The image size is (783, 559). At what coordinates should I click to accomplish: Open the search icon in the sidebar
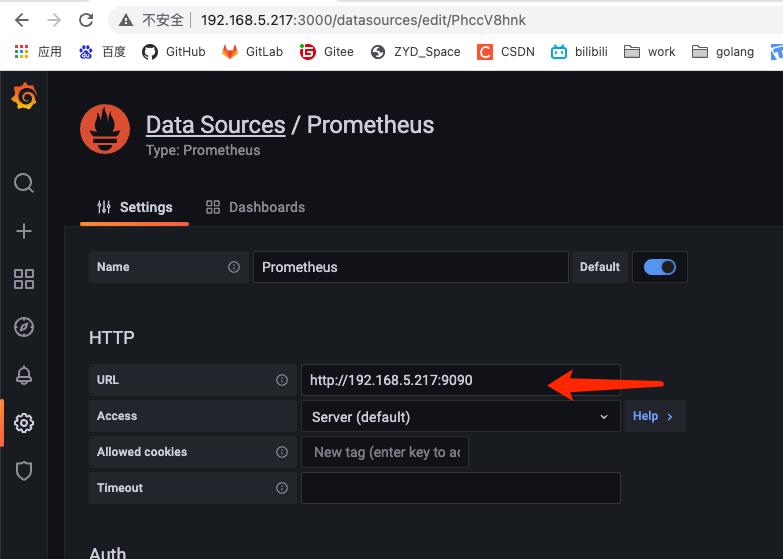(24, 183)
